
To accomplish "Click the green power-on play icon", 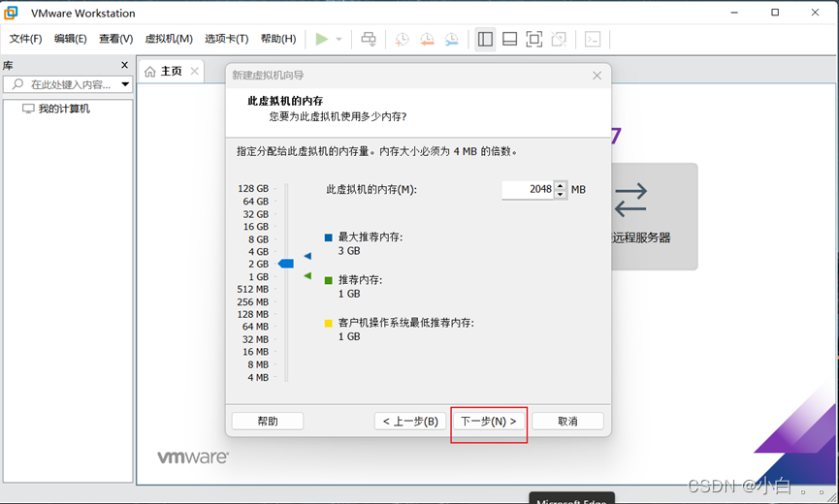I will point(322,39).
